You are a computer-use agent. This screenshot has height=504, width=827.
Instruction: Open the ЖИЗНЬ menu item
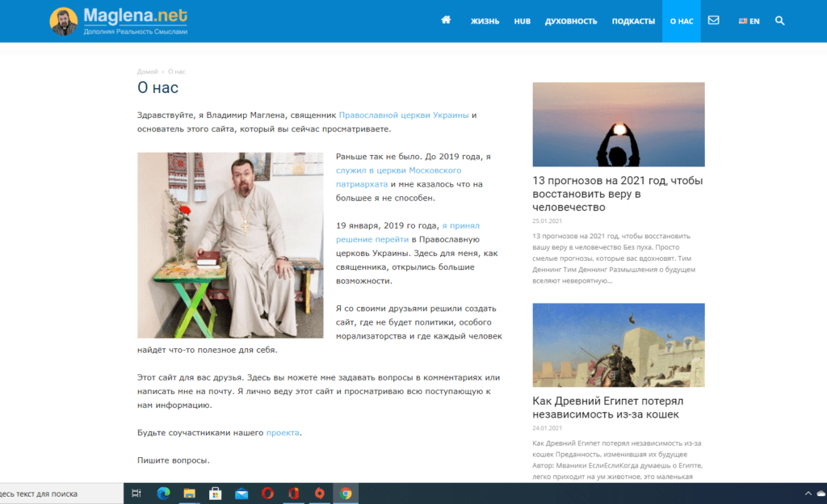485,21
